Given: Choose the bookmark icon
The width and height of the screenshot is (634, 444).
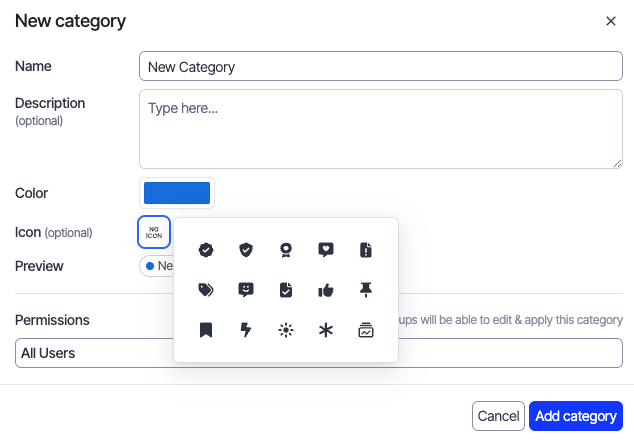Looking at the screenshot, I should click(x=206, y=330).
